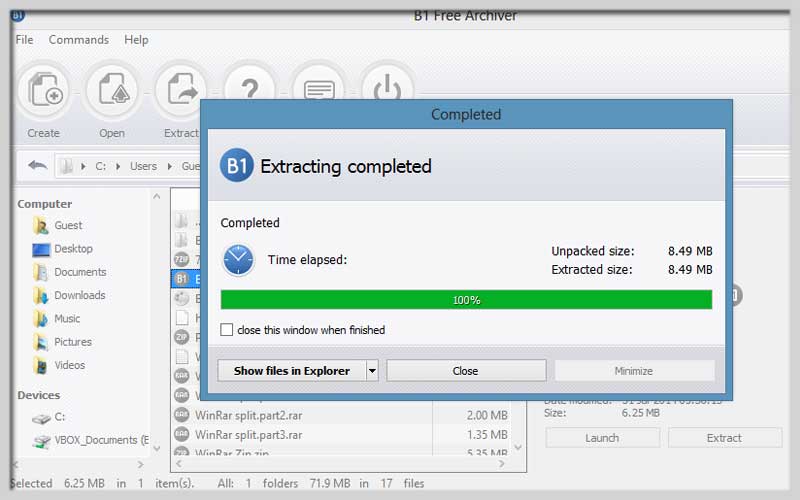Click Users breadcrumb arrow in path bar

point(170,166)
